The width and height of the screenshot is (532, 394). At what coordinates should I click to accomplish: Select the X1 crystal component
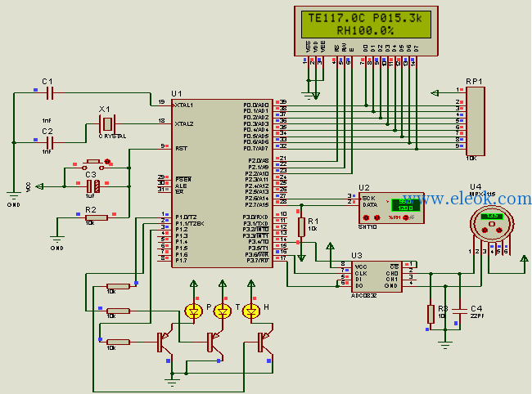[107, 124]
